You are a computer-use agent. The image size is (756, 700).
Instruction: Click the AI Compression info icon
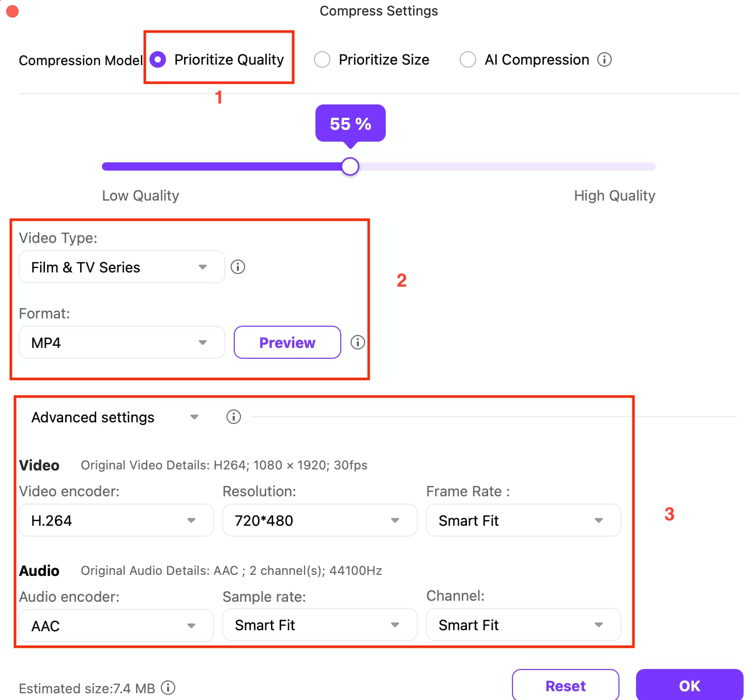click(x=604, y=59)
